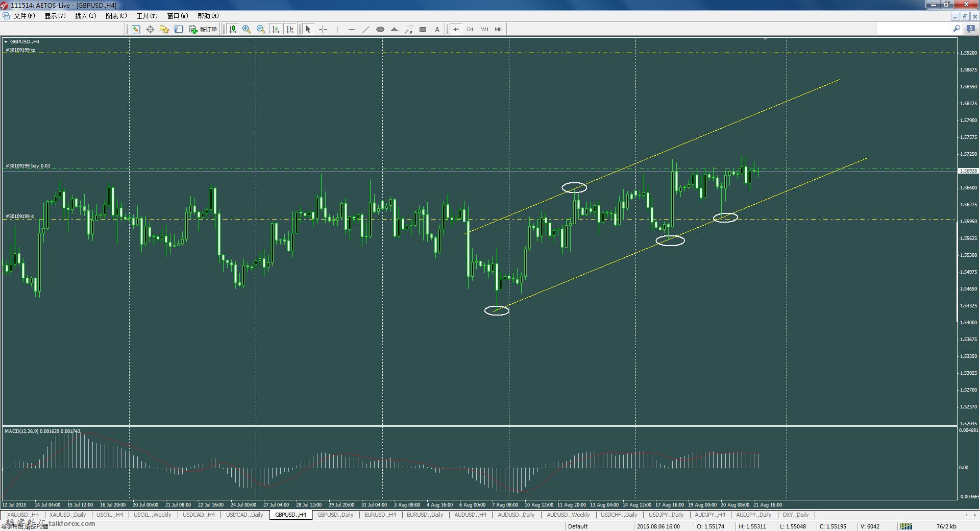Switch to GBPUSD.,Daily chart tab
This screenshot has width=980, height=531.
click(x=335, y=515)
